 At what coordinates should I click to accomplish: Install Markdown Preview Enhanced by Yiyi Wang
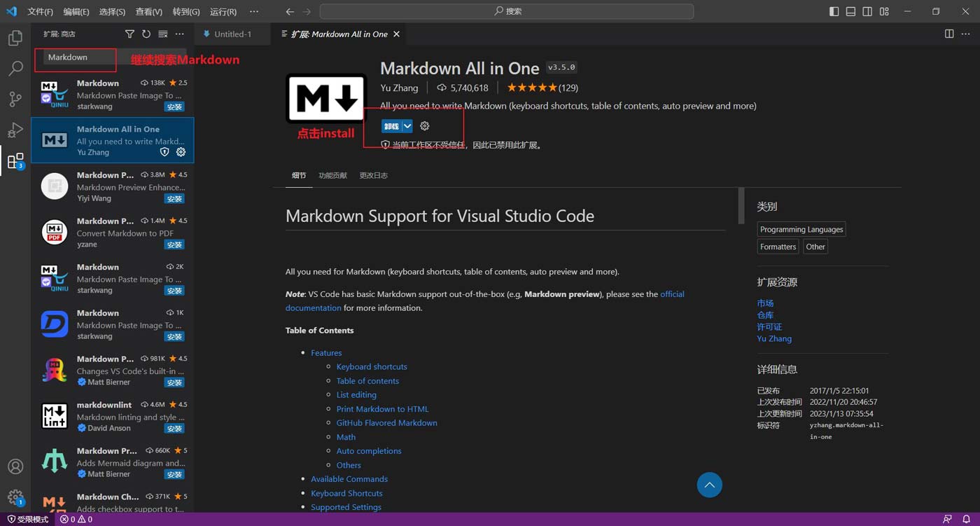(174, 199)
